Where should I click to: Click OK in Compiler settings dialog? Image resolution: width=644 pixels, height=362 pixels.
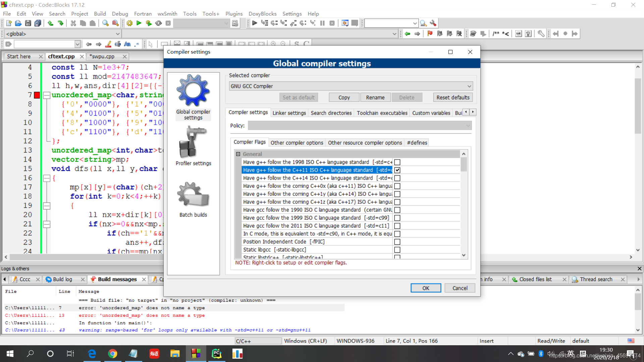(426, 288)
